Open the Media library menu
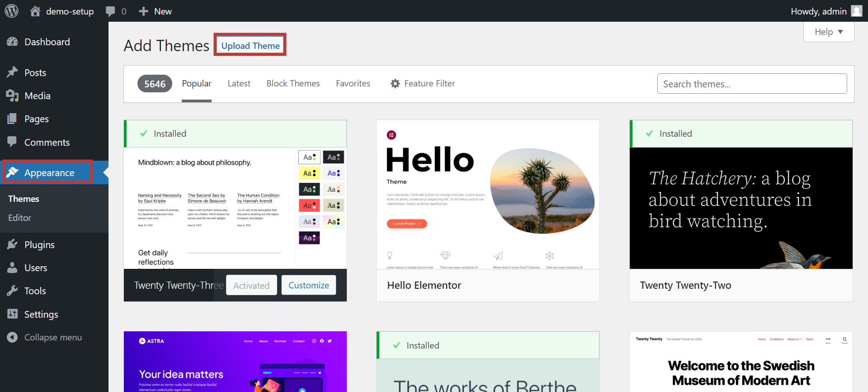The image size is (868, 392). [x=37, y=96]
